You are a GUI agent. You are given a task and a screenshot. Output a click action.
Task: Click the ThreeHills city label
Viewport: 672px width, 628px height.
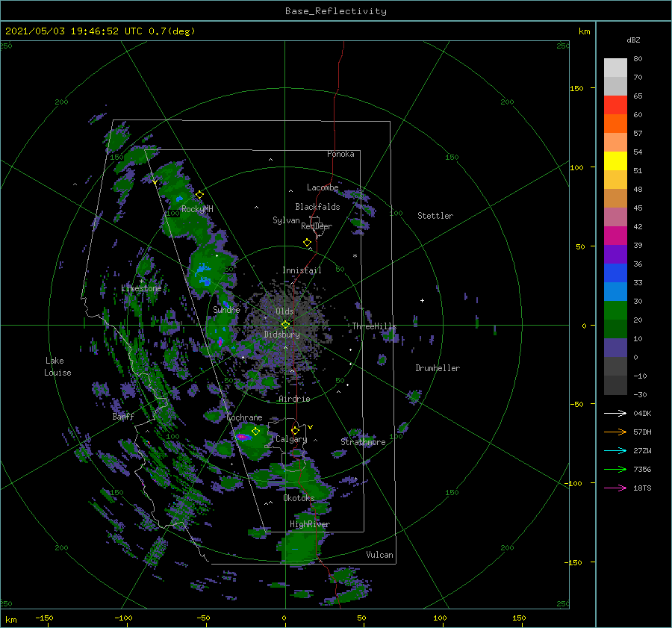375,326
